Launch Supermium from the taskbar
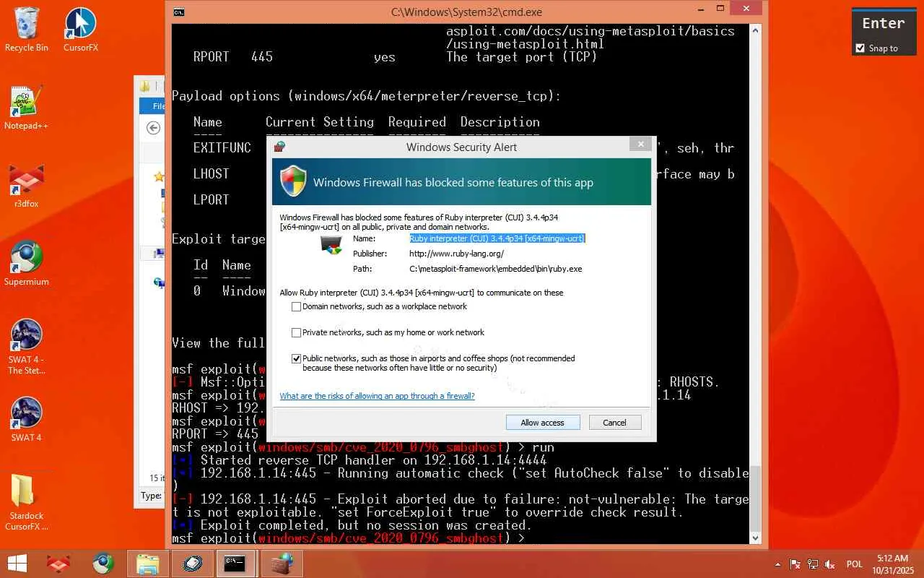924x578 pixels. (x=103, y=564)
